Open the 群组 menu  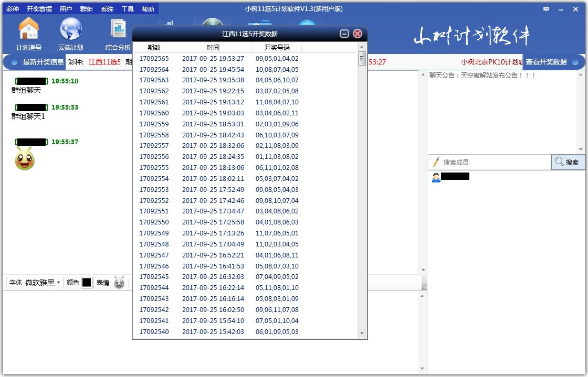[x=87, y=9]
